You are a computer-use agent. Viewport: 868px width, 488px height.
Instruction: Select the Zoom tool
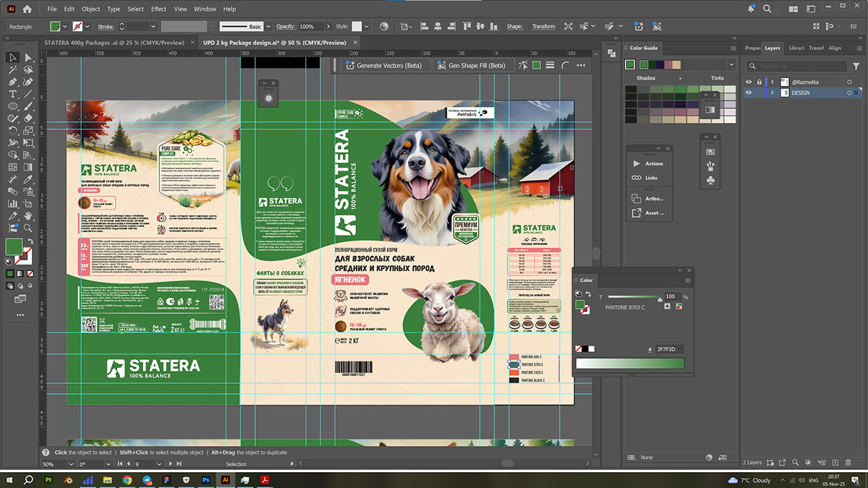point(28,228)
